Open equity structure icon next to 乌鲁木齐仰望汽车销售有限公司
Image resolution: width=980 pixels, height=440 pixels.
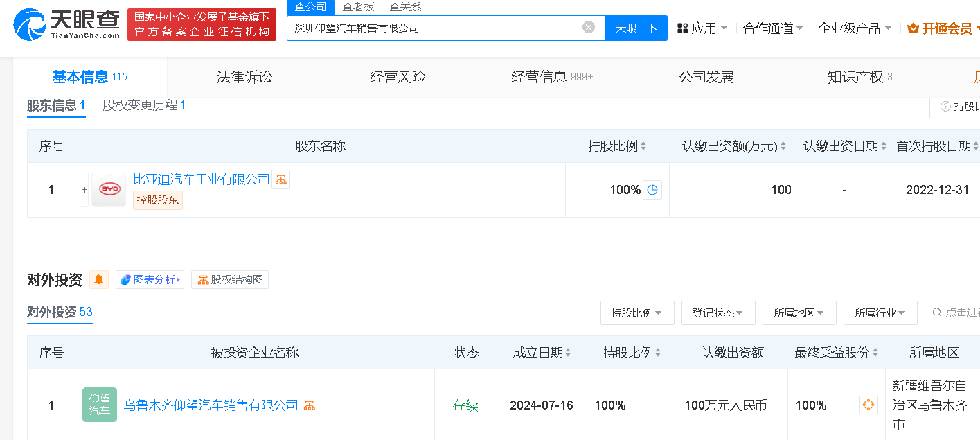[310, 405]
